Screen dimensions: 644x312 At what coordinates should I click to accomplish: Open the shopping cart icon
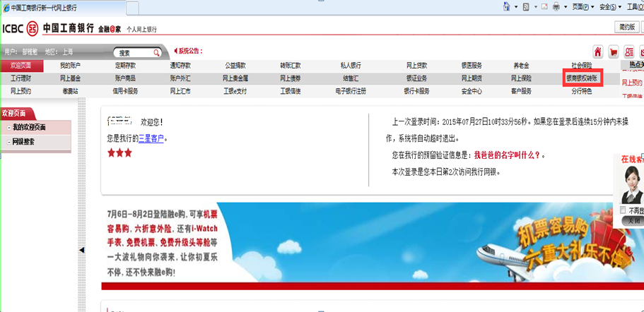[x=613, y=52]
